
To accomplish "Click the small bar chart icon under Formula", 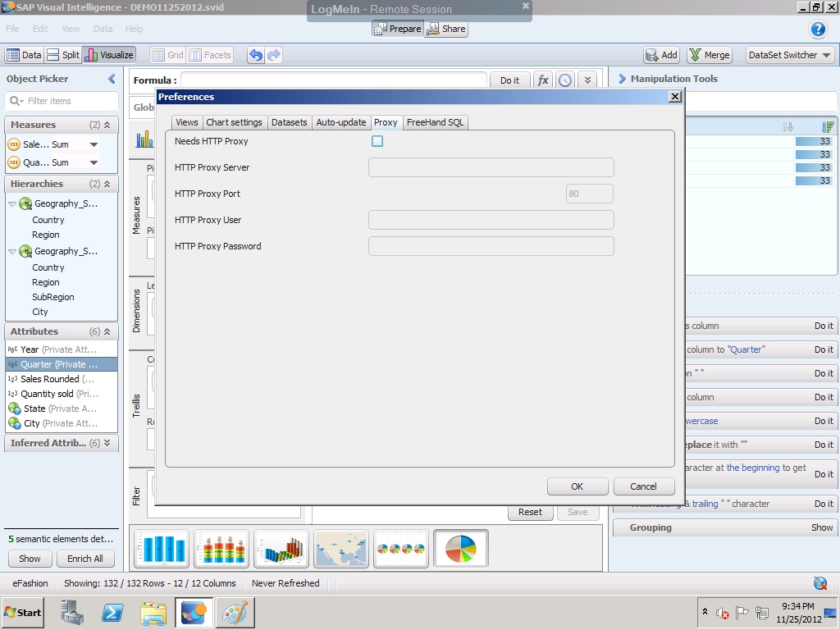I will pyautogui.click(x=144, y=139).
